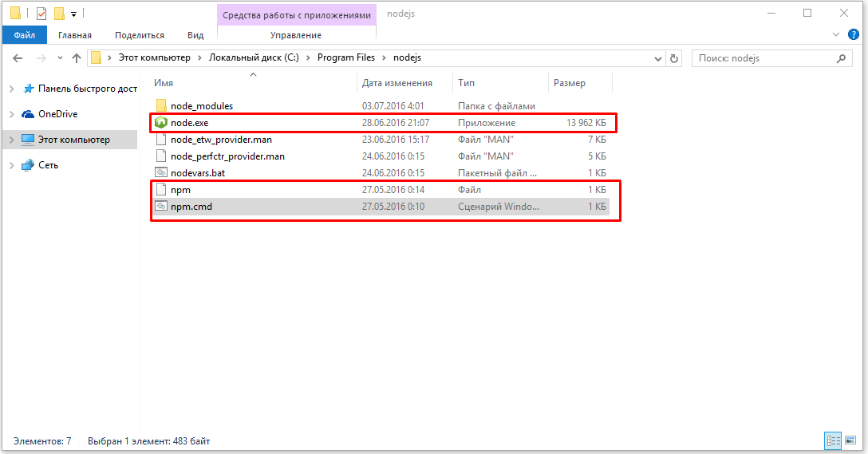This screenshot has height=454, width=868.
Task: Switch to the Главная tab
Action: (x=75, y=35)
